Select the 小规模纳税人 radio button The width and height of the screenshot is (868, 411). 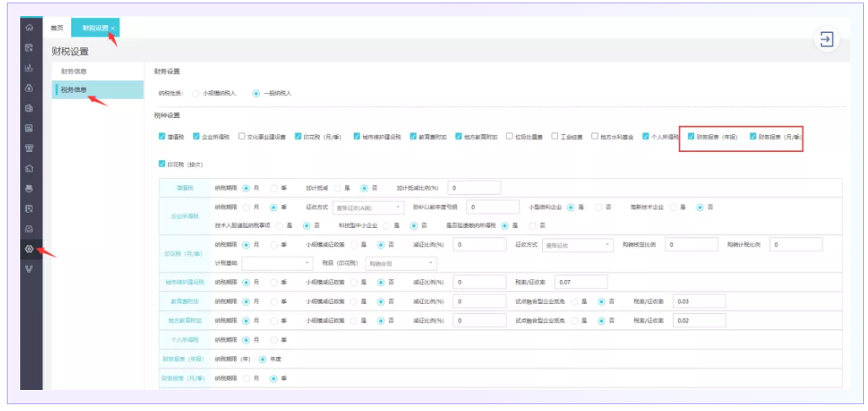click(x=196, y=94)
